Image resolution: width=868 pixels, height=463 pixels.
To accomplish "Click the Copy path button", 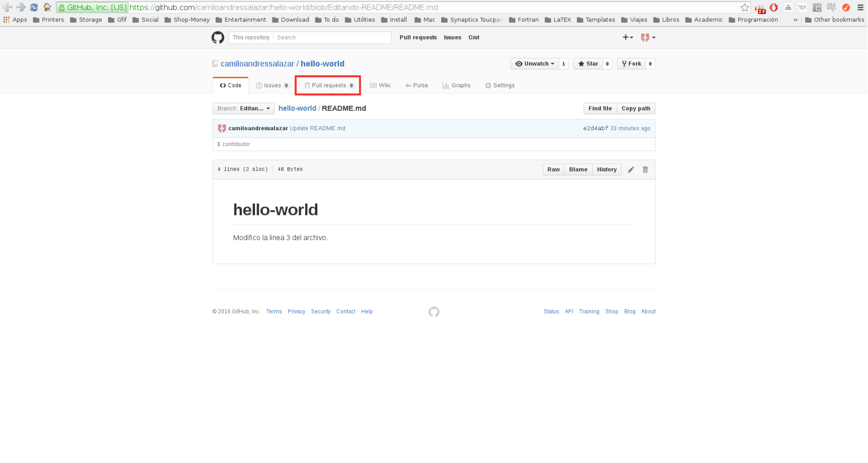I will pyautogui.click(x=636, y=109).
